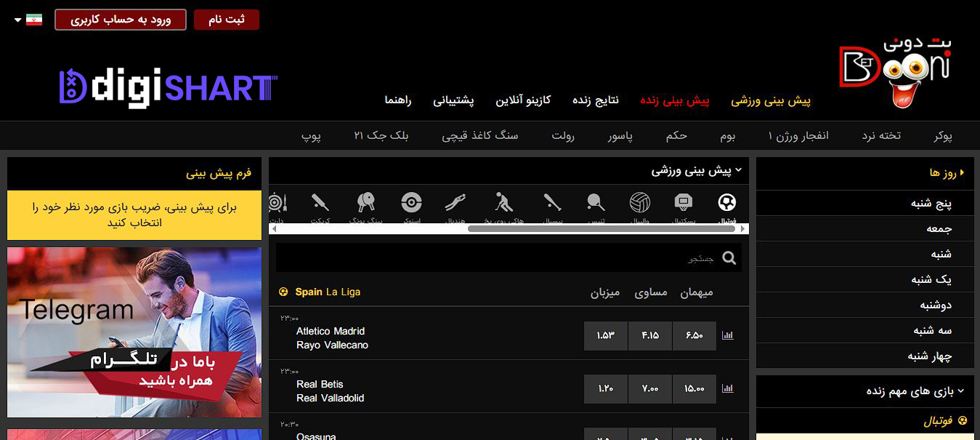Select the cricket bat icon
The height and width of the screenshot is (440, 980).
click(320, 202)
